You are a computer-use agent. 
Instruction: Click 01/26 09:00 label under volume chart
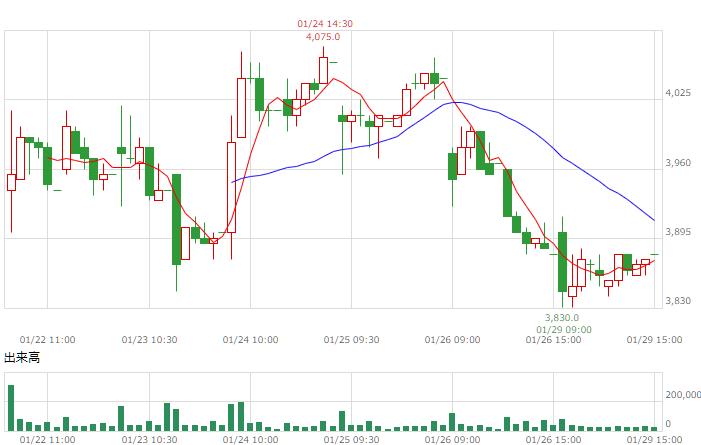click(x=452, y=440)
